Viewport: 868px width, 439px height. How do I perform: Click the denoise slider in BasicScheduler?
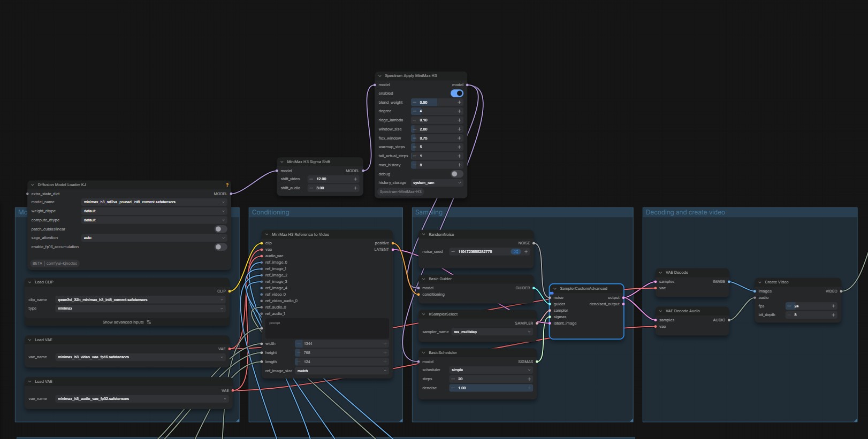491,388
